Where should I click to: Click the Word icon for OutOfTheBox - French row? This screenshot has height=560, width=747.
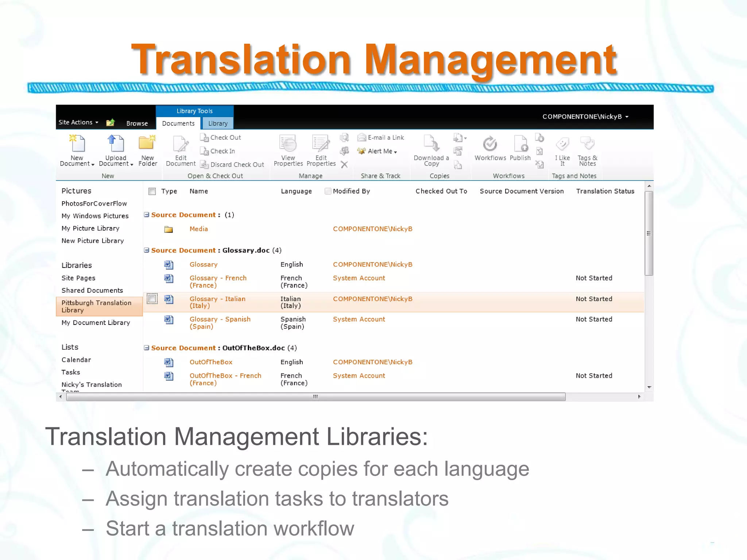coord(169,376)
